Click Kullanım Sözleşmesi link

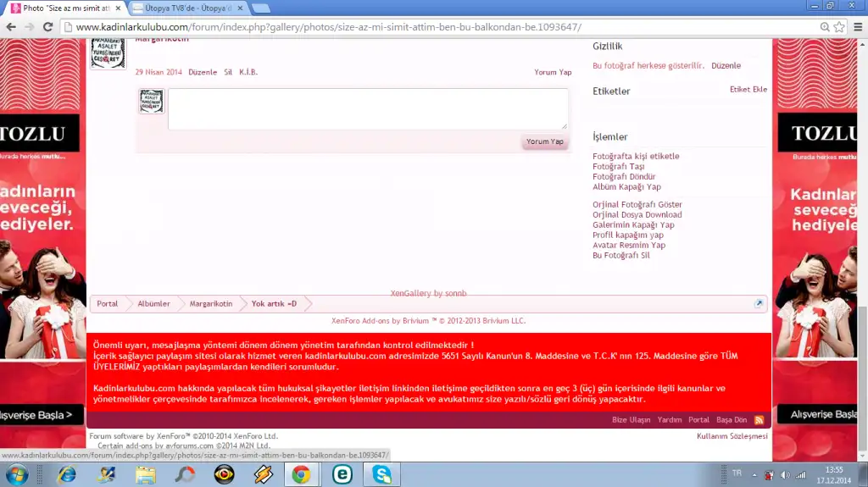point(732,436)
